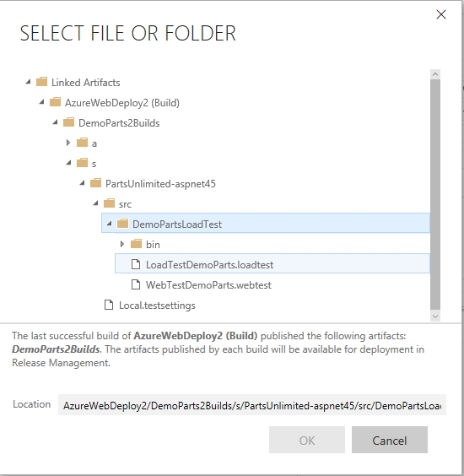The height and width of the screenshot is (476, 464).
Task: Click the LoadTestDemoParts.loadtest file icon
Action: point(136,264)
